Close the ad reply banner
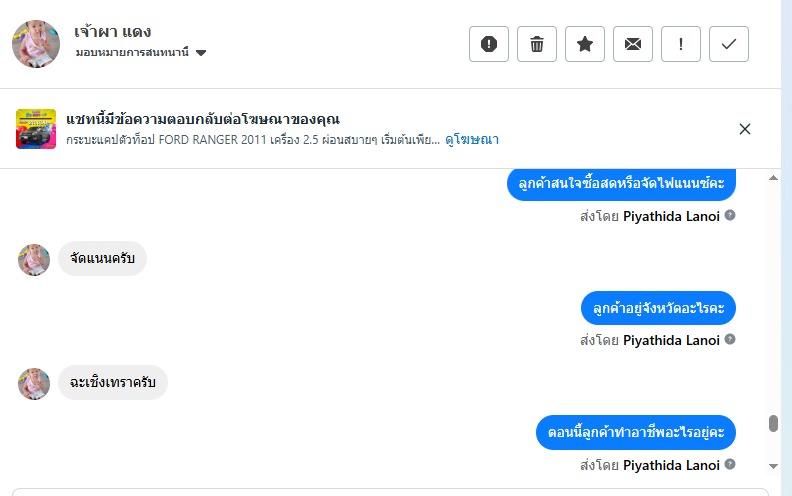The height and width of the screenshot is (496, 792). [744, 129]
